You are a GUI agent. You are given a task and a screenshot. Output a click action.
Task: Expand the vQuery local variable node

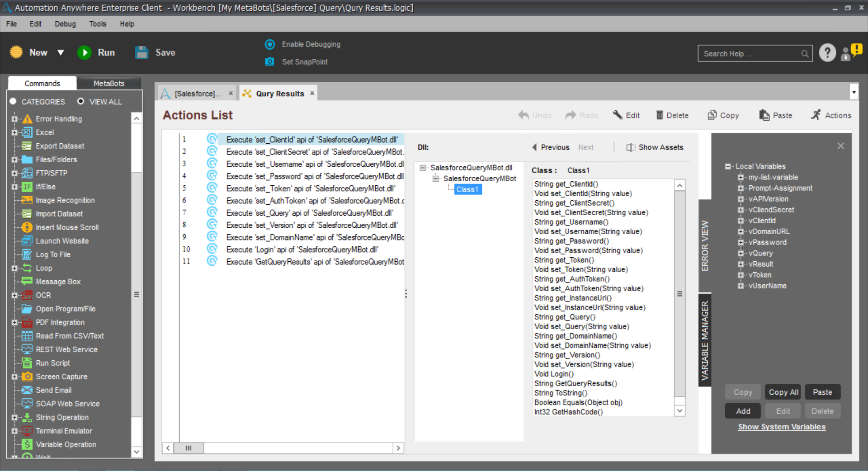click(741, 254)
